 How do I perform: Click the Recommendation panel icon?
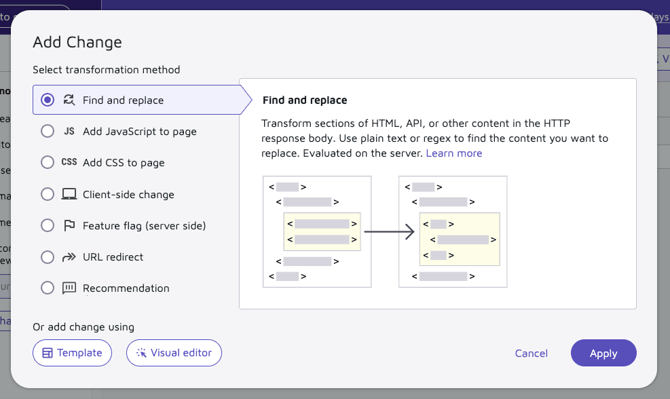point(69,288)
